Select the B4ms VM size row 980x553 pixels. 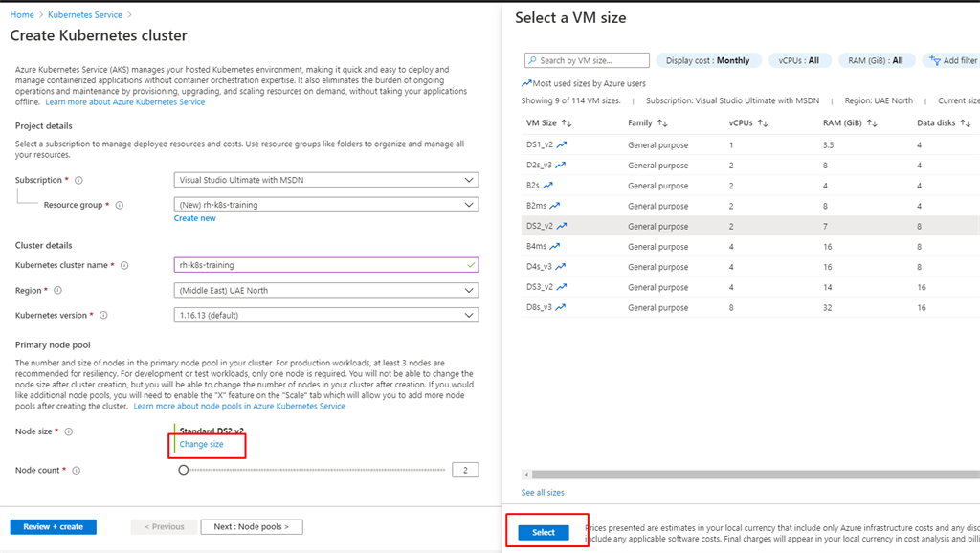coord(750,246)
